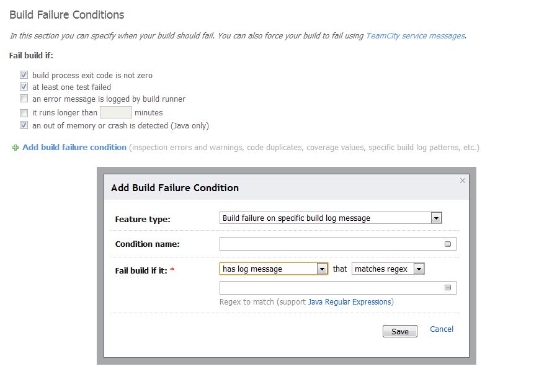Click the expand icon in the Condition name field
This screenshot has height=392, width=539.
coord(448,244)
